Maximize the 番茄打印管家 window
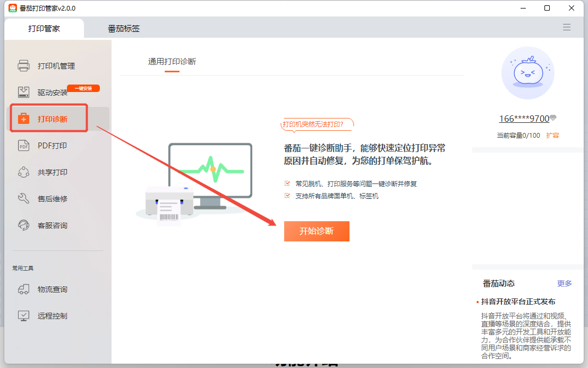 [547, 8]
